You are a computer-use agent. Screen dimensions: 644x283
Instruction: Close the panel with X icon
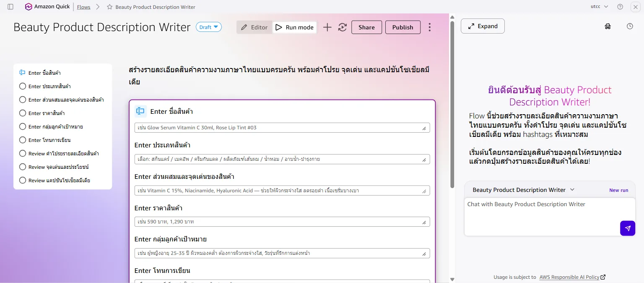point(636,7)
